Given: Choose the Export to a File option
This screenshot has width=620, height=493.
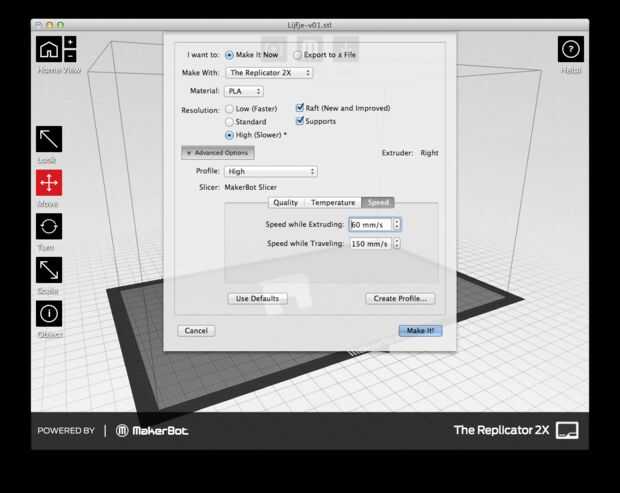Looking at the screenshot, I should click(297, 55).
